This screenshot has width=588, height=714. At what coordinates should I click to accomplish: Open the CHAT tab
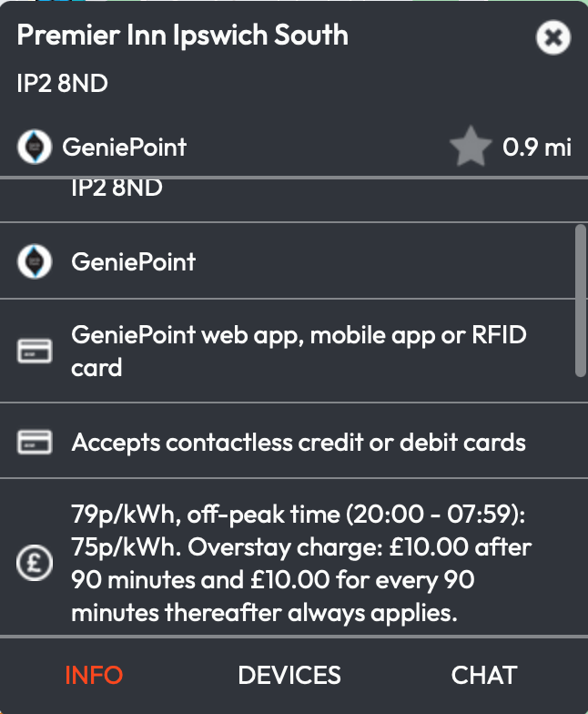click(484, 675)
